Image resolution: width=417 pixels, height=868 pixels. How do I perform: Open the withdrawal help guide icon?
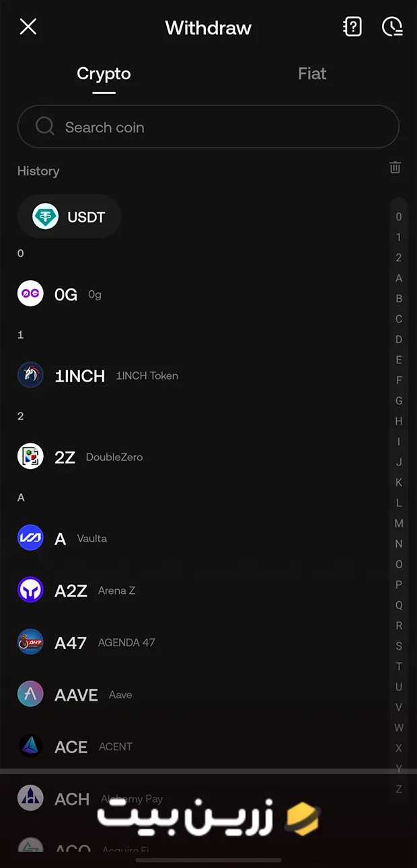point(352,27)
